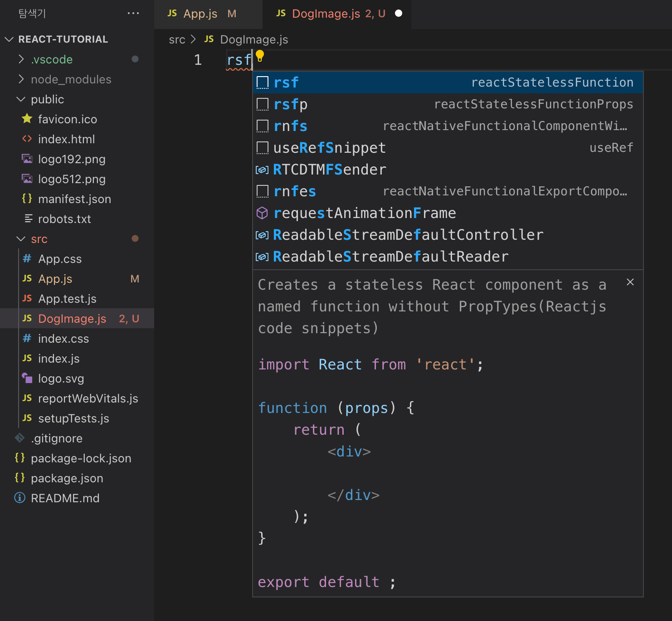Open reportWebVitals.js in the file tree
This screenshot has height=621, width=672.
(x=77, y=398)
